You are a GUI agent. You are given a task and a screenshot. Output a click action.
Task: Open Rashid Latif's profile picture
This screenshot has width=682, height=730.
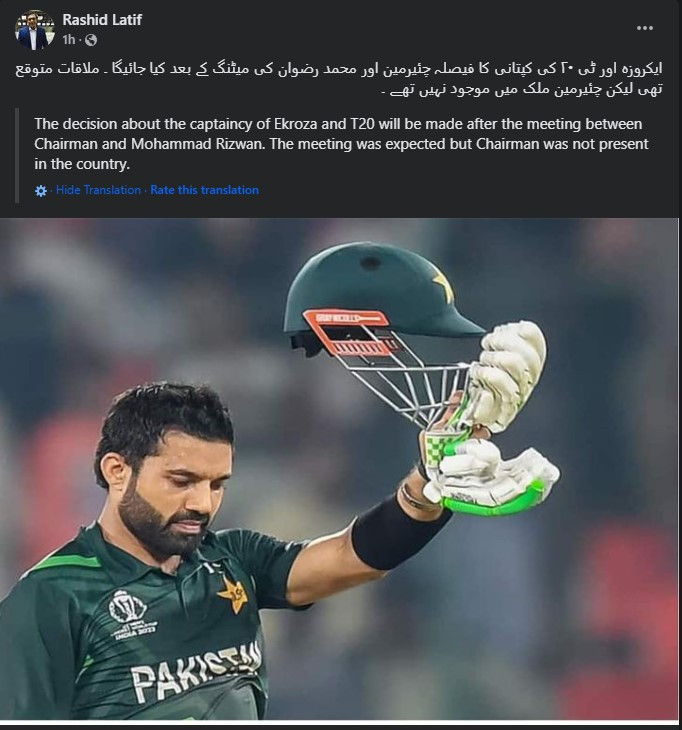34,31
